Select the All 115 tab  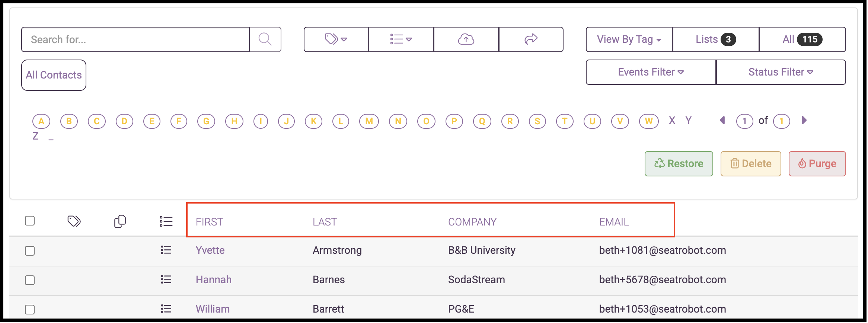pyautogui.click(x=802, y=39)
